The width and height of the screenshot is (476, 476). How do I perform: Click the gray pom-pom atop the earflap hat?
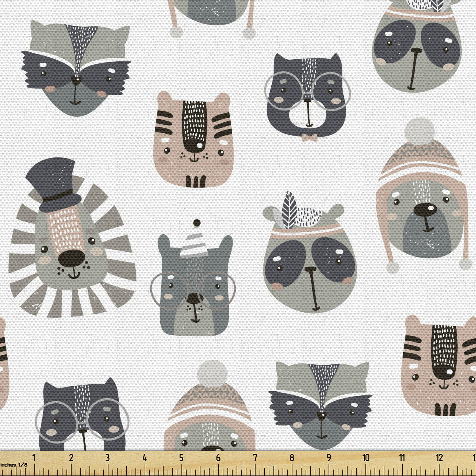(420, 130)
